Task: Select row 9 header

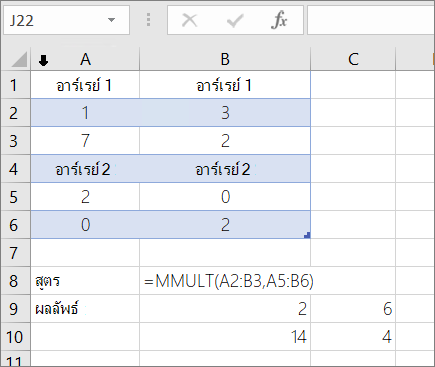Action: click(15, 309)
